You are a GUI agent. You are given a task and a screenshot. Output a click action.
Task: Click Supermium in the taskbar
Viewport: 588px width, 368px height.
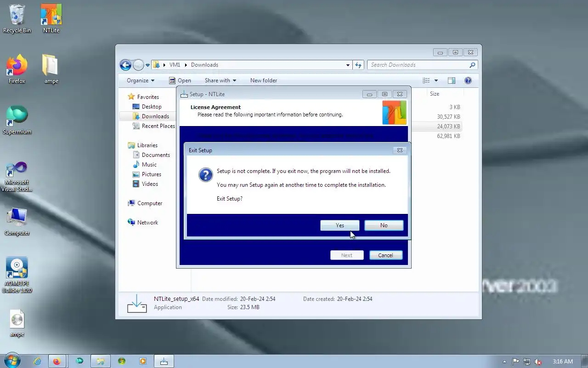pos(79,361)
